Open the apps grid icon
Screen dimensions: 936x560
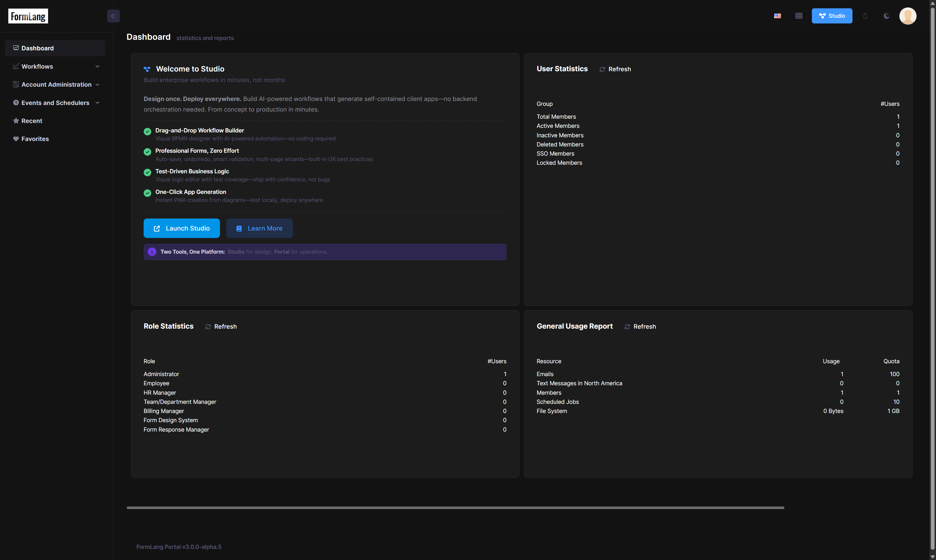tap(799, 16)
